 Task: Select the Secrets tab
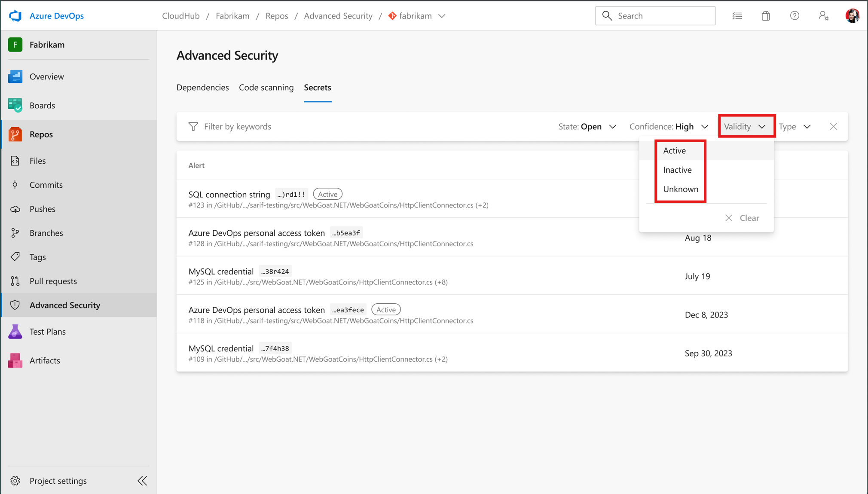318,88
